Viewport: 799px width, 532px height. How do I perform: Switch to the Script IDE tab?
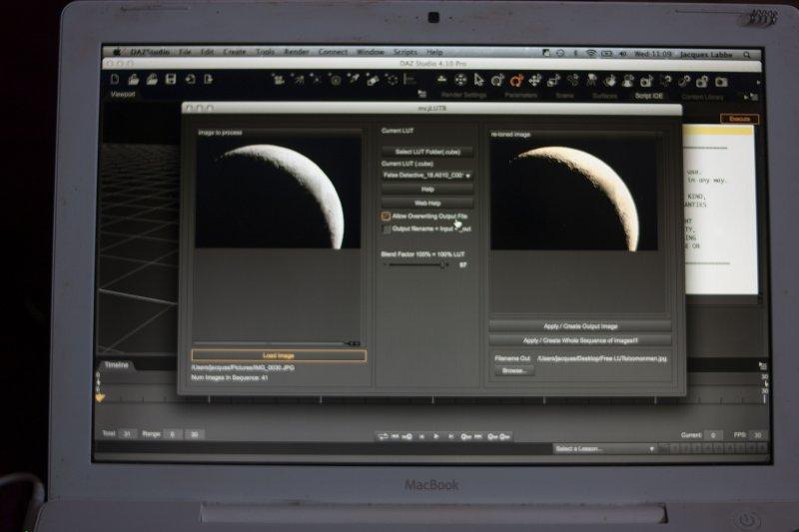click(x=648, y=96)
